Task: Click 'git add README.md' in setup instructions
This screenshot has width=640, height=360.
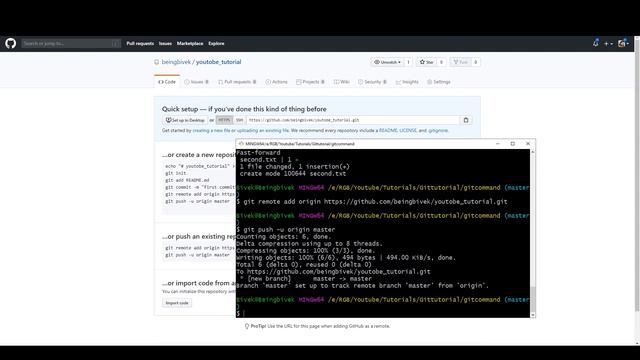Action: click(187, 180)
